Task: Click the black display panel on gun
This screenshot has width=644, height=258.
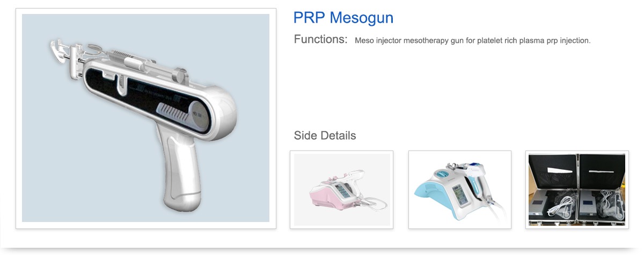Action: point(148,101)
